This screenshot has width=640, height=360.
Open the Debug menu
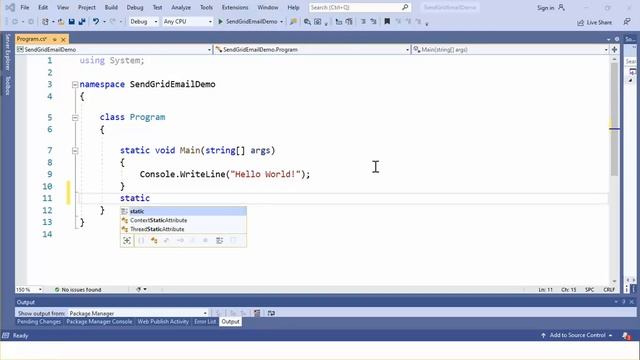tap(135, 7)
